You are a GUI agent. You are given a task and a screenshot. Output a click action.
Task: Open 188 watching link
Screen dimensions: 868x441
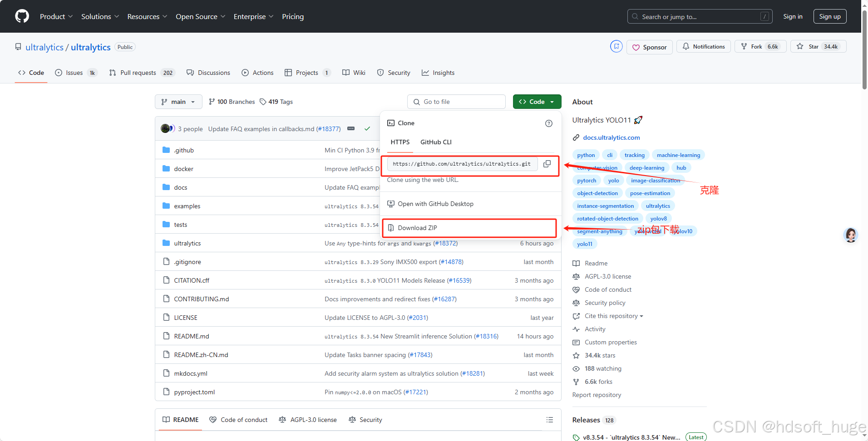[x=603, y=368]
